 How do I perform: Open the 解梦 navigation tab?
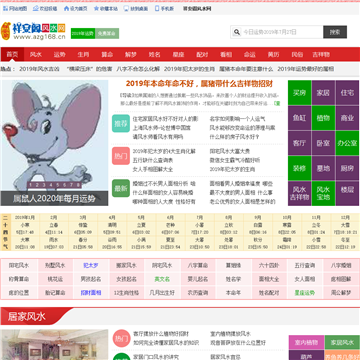click(131, 54)
